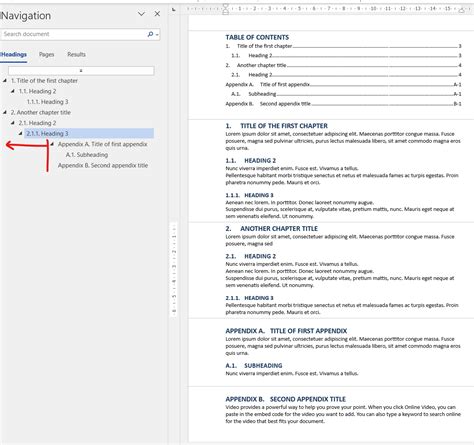Click document heading '2.1. HEADING 2'
The image size is (474, 445).
pyautogui.click(x=251, y=256)
